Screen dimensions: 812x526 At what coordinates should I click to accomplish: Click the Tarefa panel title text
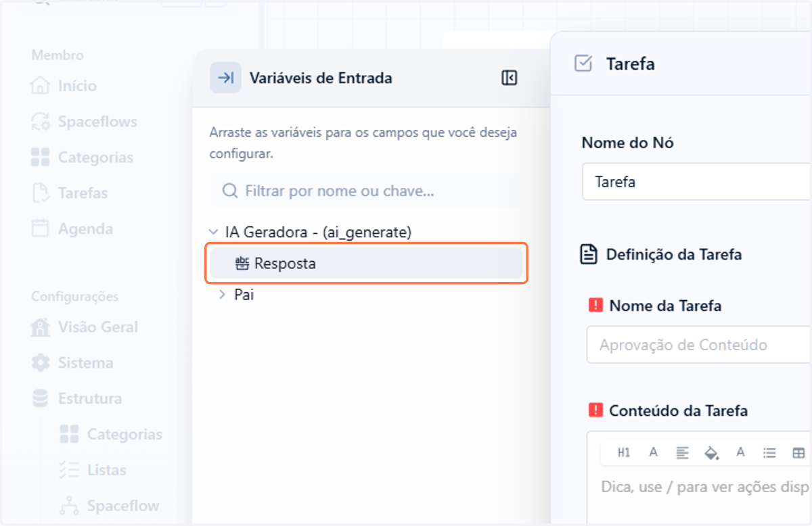click(x=630, y=64)
